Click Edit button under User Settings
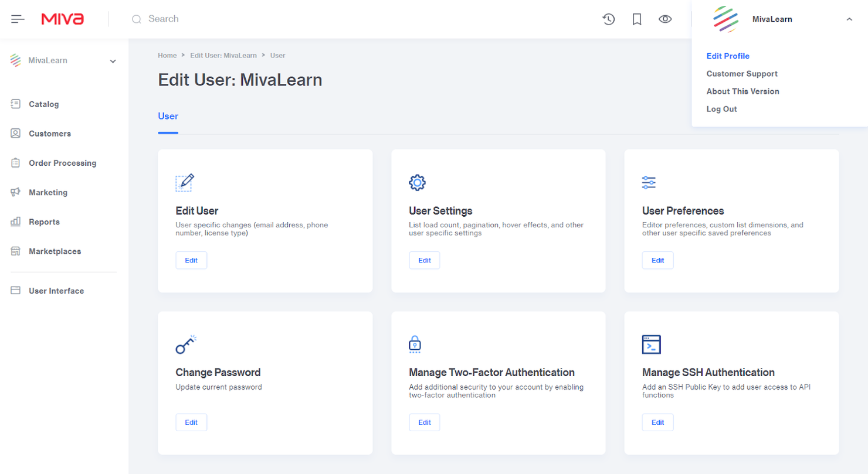The height and width of the screenshot is (474, 868). click(x=425, y=260)
